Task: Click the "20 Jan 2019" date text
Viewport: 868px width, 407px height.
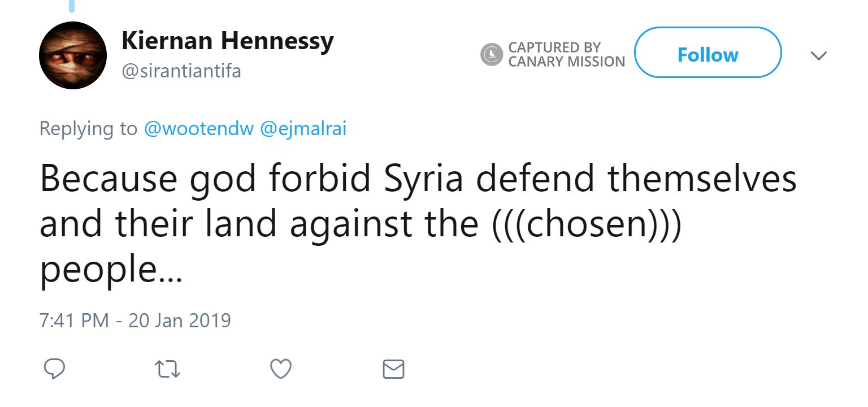Action: click(x=180, y=321)
